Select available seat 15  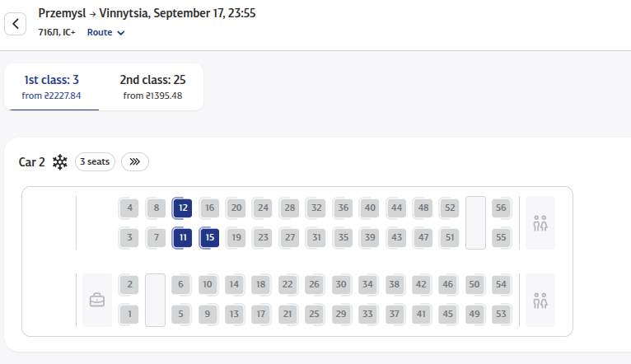209,238
